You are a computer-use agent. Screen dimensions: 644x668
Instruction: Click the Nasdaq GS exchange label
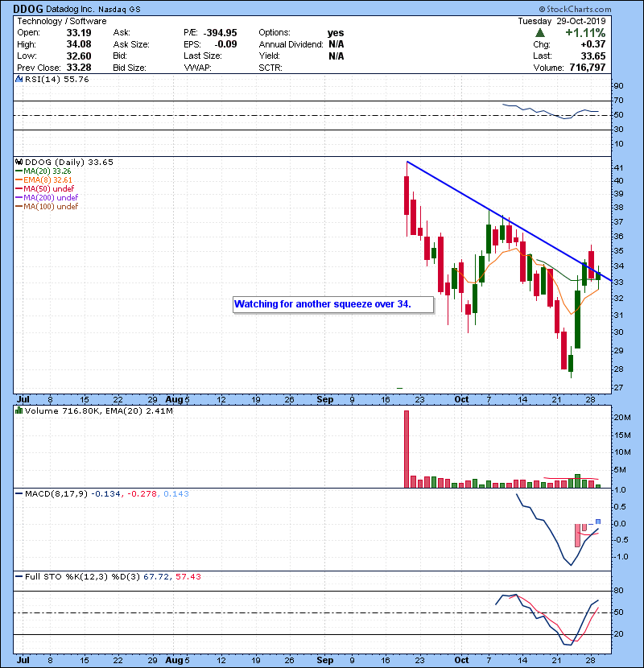pyautogui.click(x=119, y=10)
